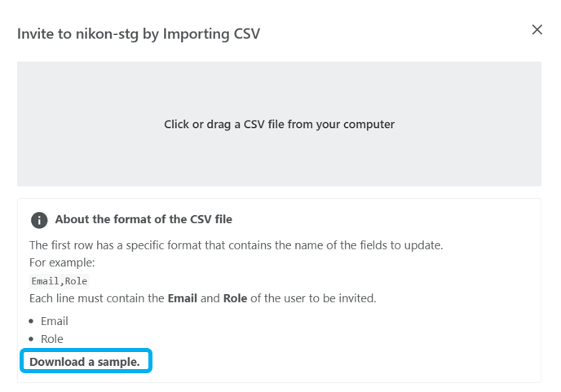Click the sentence about the first row format
The width and height of the screenshot is (561, 392).
[x=236, y=245]
